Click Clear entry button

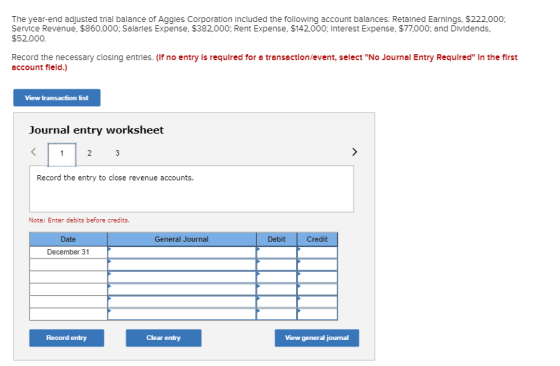pyautogui.click(x=164, y=338)
